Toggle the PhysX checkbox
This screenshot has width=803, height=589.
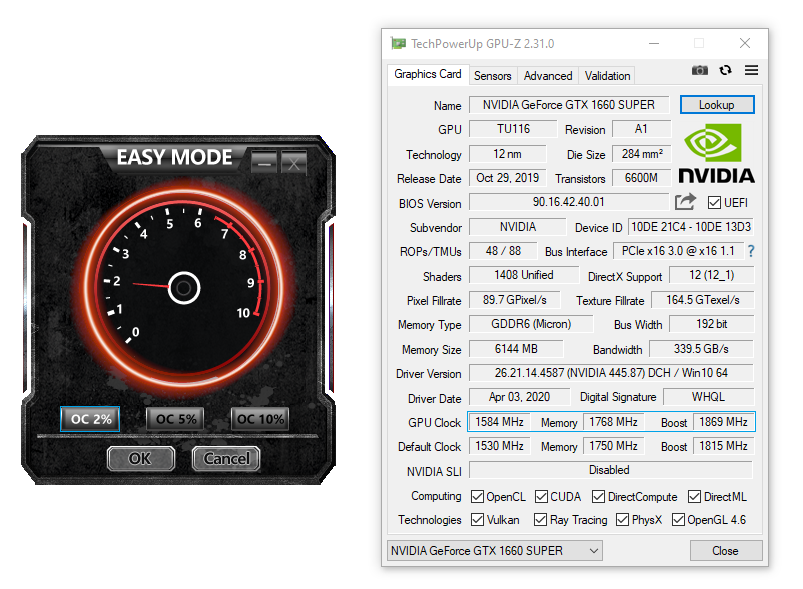tap(622, 519)
